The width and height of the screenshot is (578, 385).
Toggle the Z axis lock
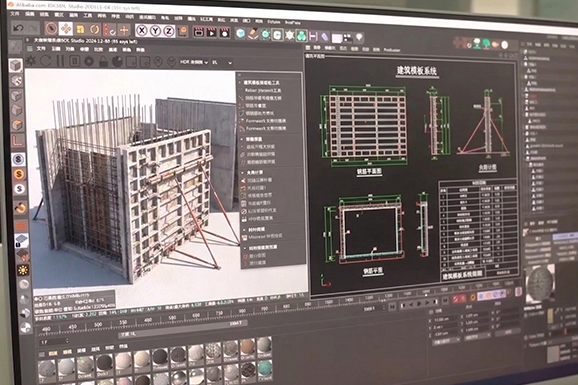pos(169,31)
